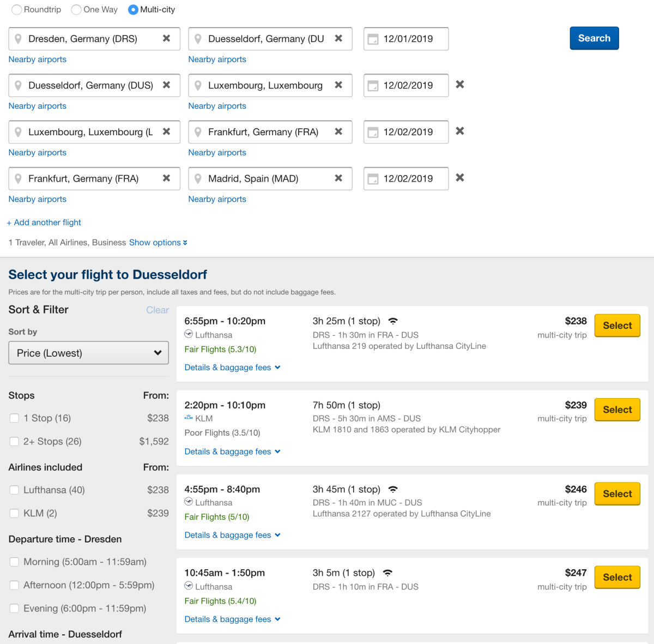Clear the Dresden origin field with X
Image resolution: width=654 pixels, height=644 pixels.
click(166, 39)
